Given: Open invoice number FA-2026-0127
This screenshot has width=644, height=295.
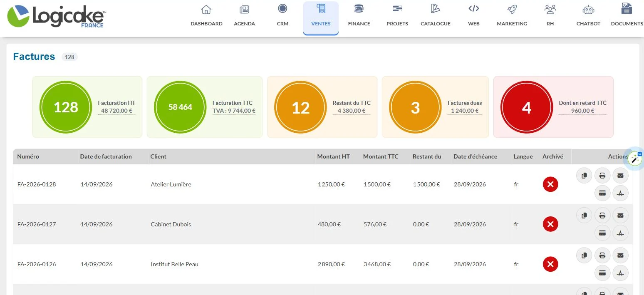Looking at the screenshot, I should [x=37, y=224].
